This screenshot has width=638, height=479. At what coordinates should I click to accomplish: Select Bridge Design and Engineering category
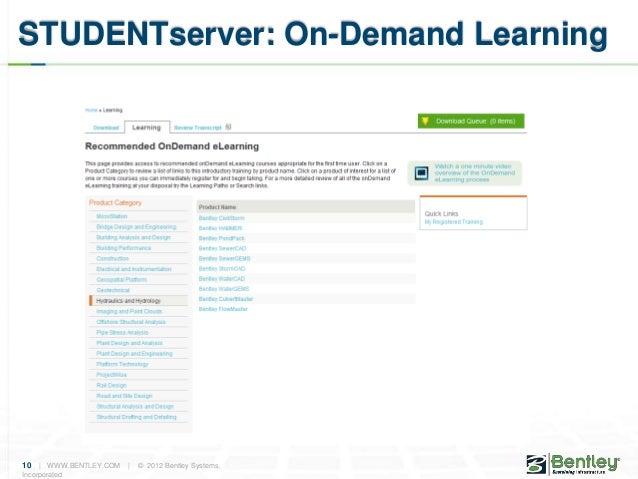[136, 227]
